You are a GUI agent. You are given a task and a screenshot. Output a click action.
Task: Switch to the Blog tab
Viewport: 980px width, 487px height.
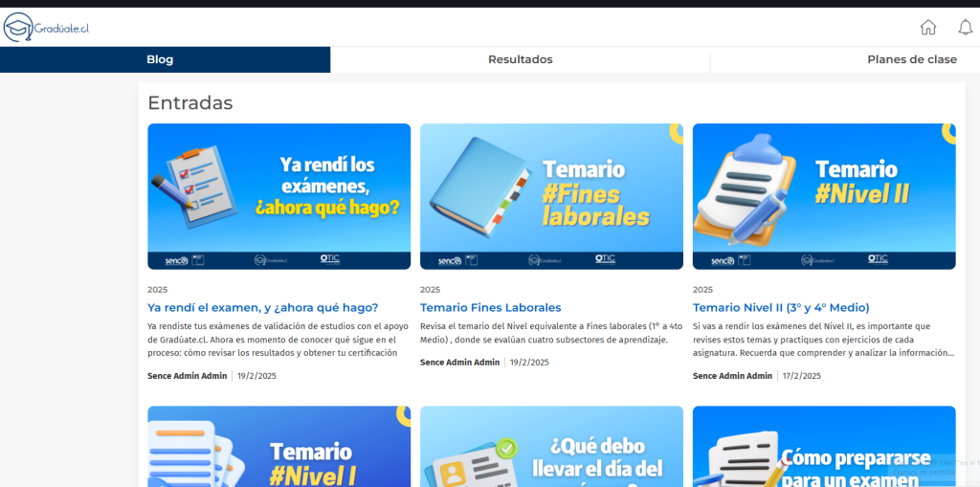160,59
